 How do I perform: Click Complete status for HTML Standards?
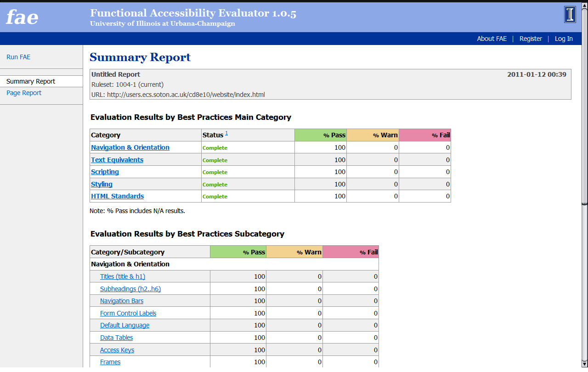pos(215,197)
